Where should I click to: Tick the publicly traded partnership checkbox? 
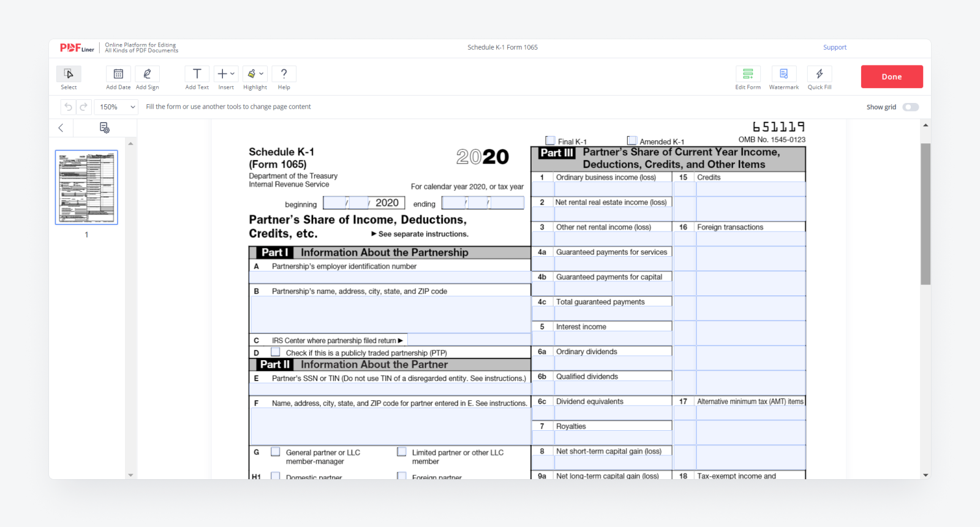pos(276,352)
